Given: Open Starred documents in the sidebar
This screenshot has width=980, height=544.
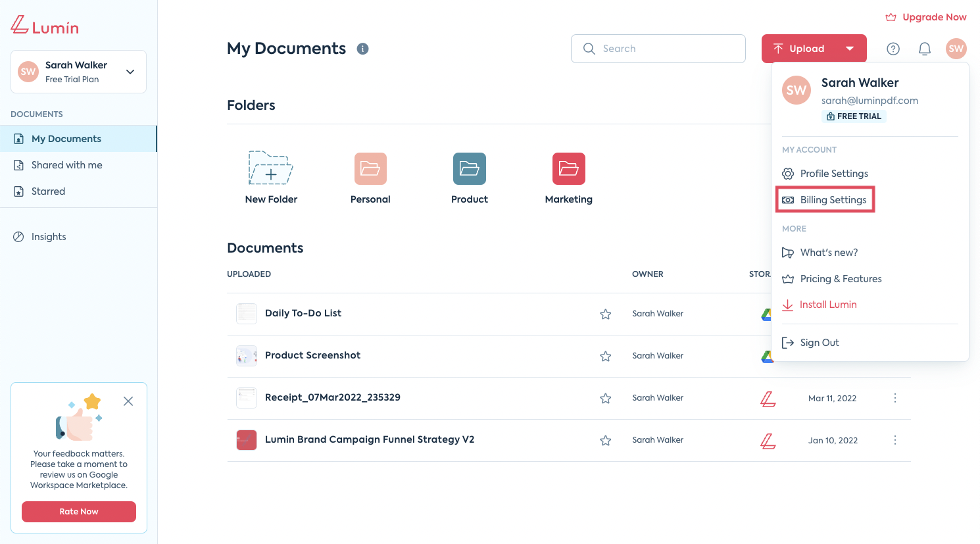Looking at the screenshot, I should click(x=78, y=191).
